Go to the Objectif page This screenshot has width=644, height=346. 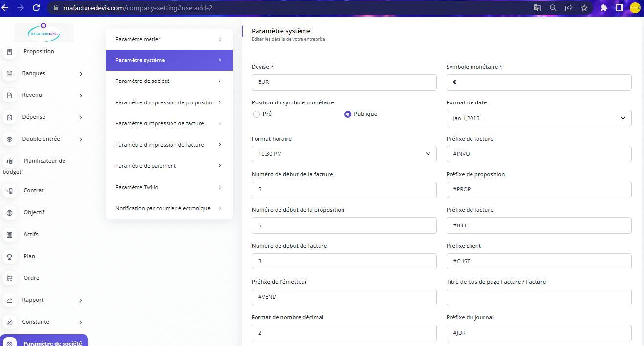34,212
